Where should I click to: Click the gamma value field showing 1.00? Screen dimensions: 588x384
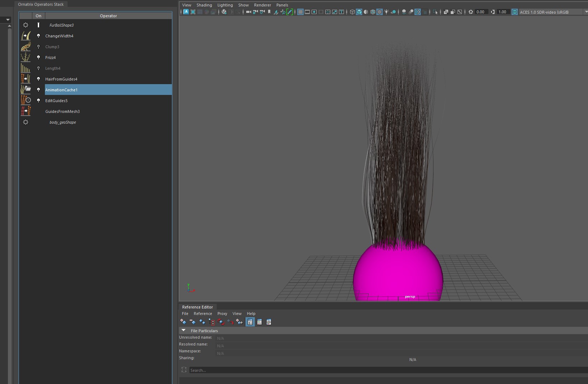502,12
